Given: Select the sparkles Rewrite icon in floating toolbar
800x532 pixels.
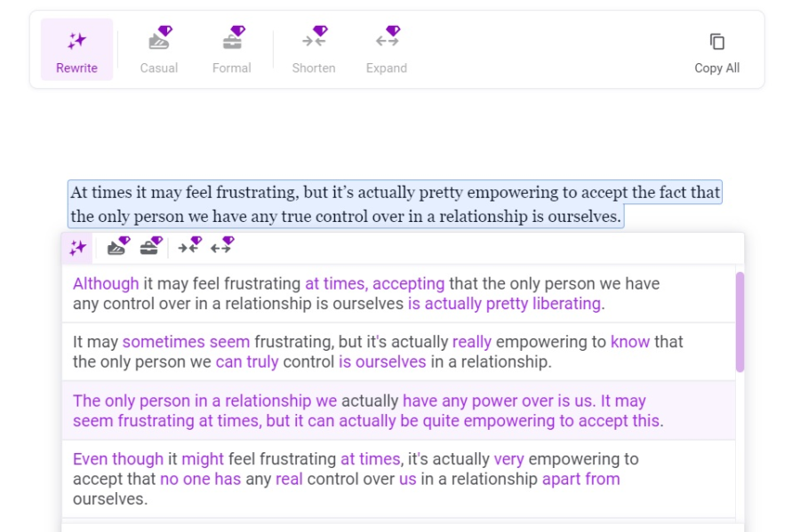Looking at the screenshot, I should coord(76,248).
